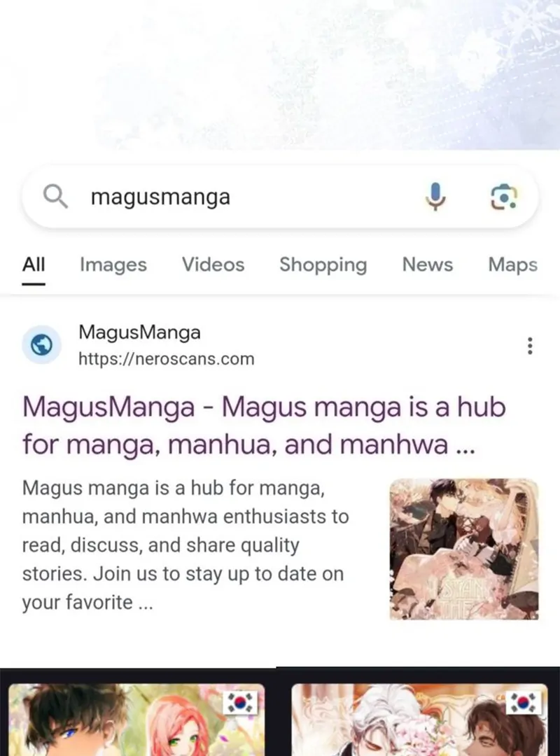Tap Korean flag badge on right cover
Screen dimensions: 560x756
coord(524,703)
